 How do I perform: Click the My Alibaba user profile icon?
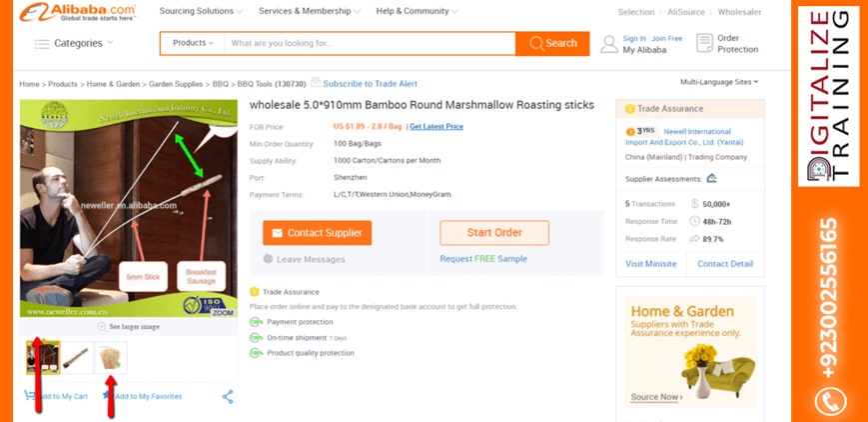(x=608, y=44)
